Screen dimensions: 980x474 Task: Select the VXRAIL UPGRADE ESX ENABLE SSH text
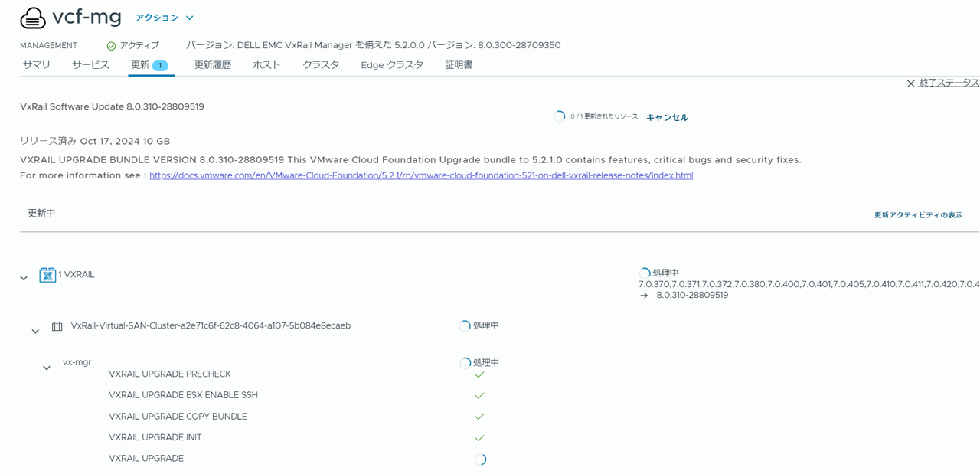(x=183, y=395)
